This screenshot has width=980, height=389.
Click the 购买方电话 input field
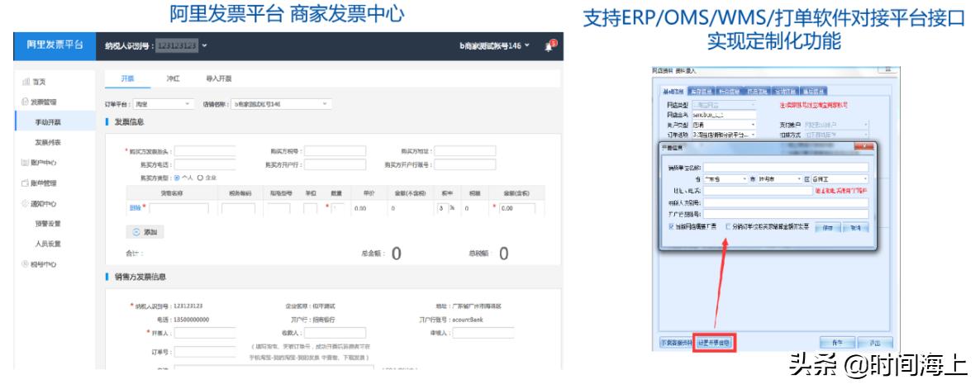pyautogui.click(x=205, y=164)
